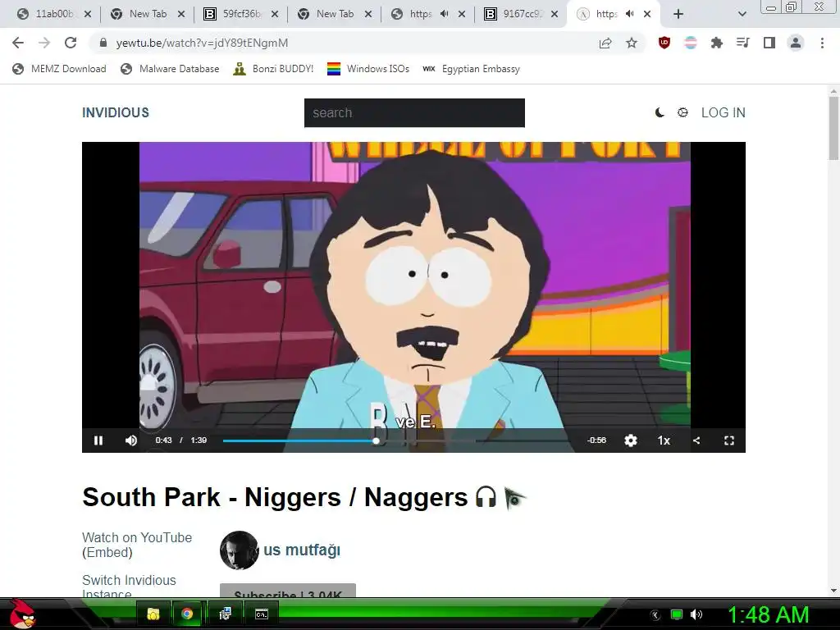Reload the current page

coord(71,43)
